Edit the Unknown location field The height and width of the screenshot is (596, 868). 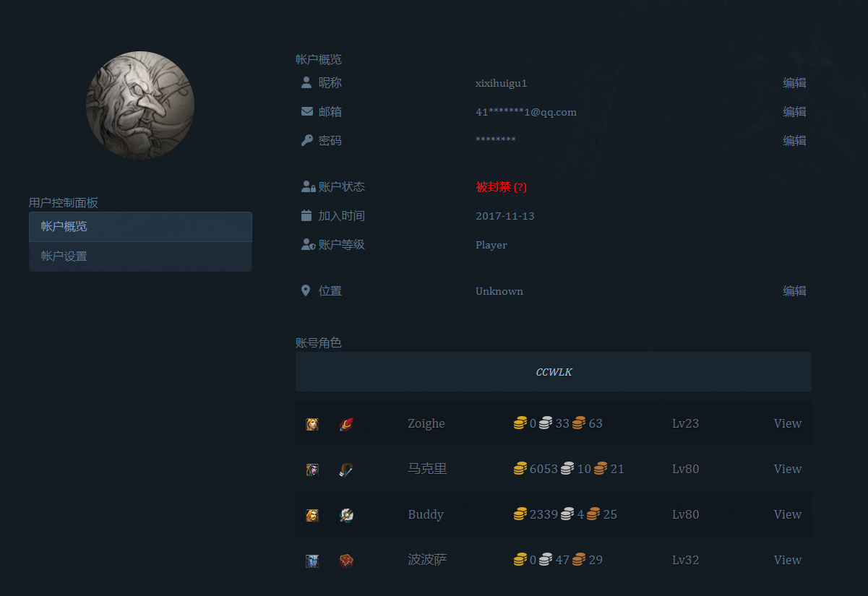coord(794,291)
